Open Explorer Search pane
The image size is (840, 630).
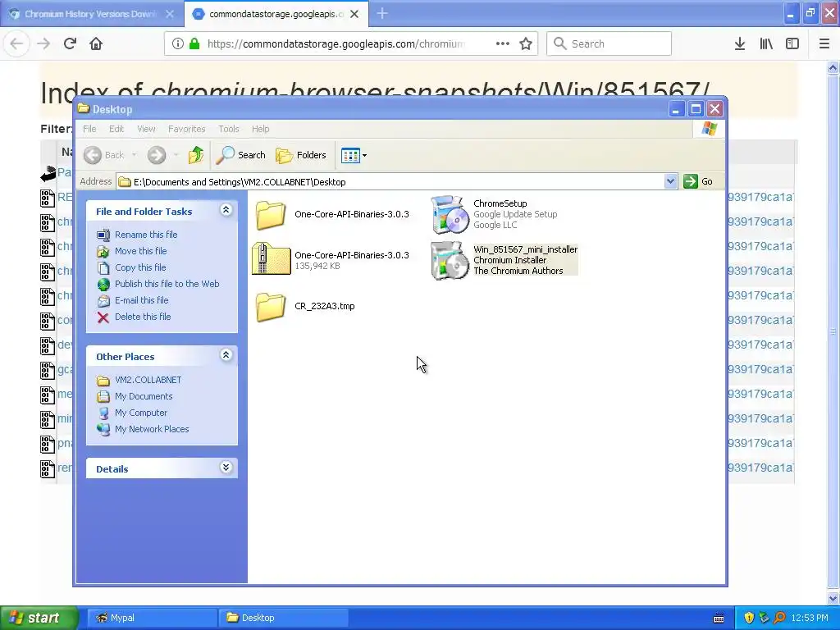(240, 155)
